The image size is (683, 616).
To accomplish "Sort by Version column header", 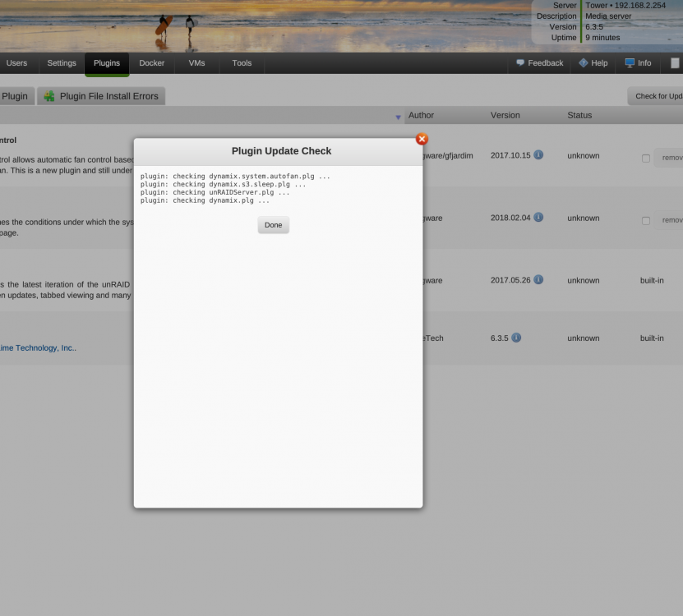I will (505, 115).
